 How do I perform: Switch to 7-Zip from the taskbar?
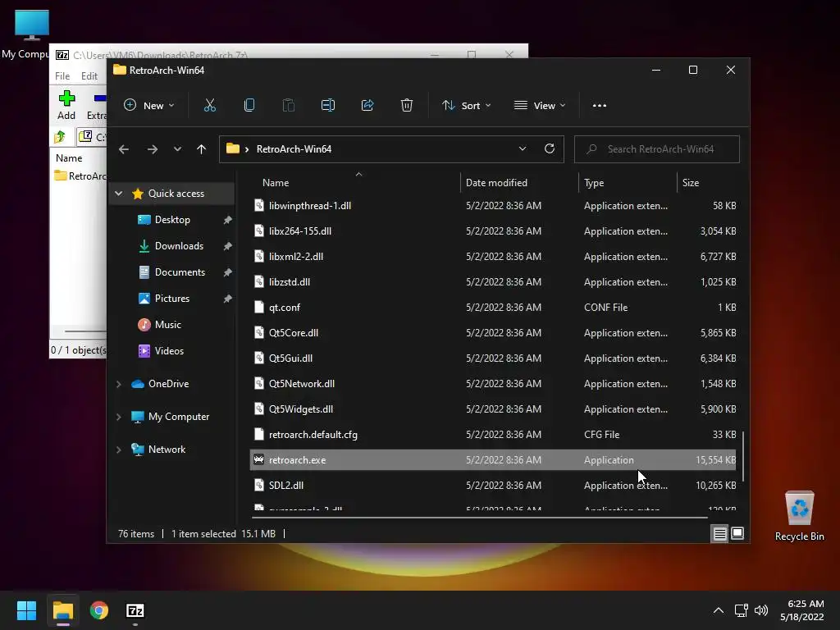click(135, 610)
